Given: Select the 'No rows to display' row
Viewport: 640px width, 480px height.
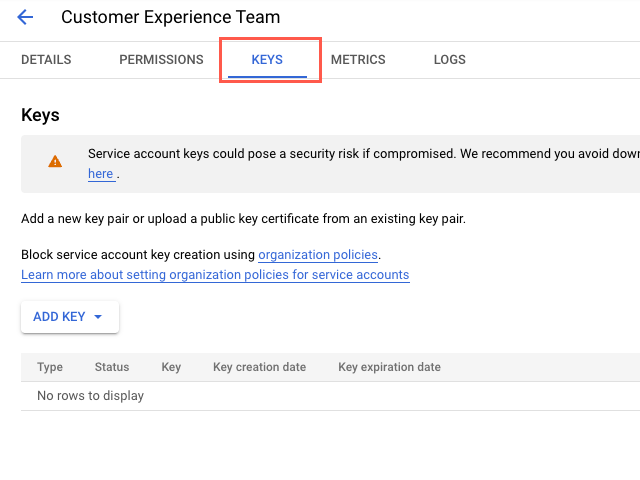Looking at the screenshot, I should pyautogui.click(x=90, y=396).
